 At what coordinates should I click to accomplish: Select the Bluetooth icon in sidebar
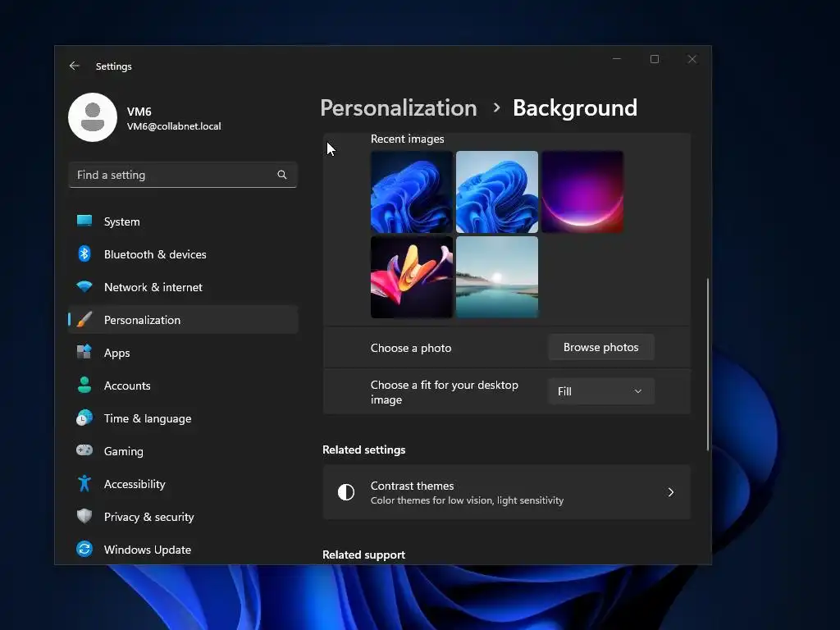tap(84, 254)
